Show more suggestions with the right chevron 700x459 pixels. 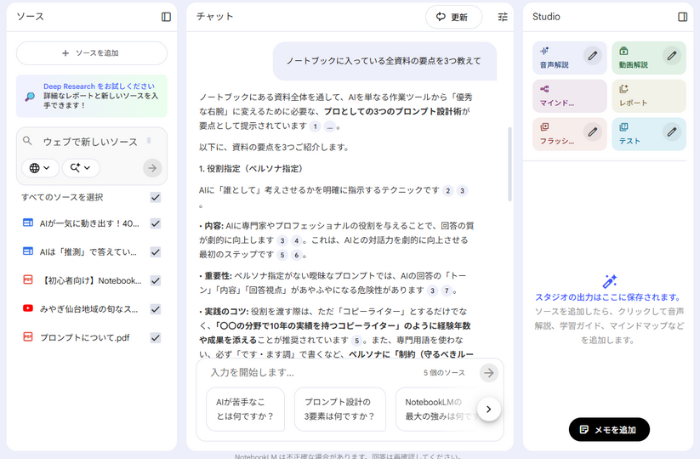tap(489, 409)
